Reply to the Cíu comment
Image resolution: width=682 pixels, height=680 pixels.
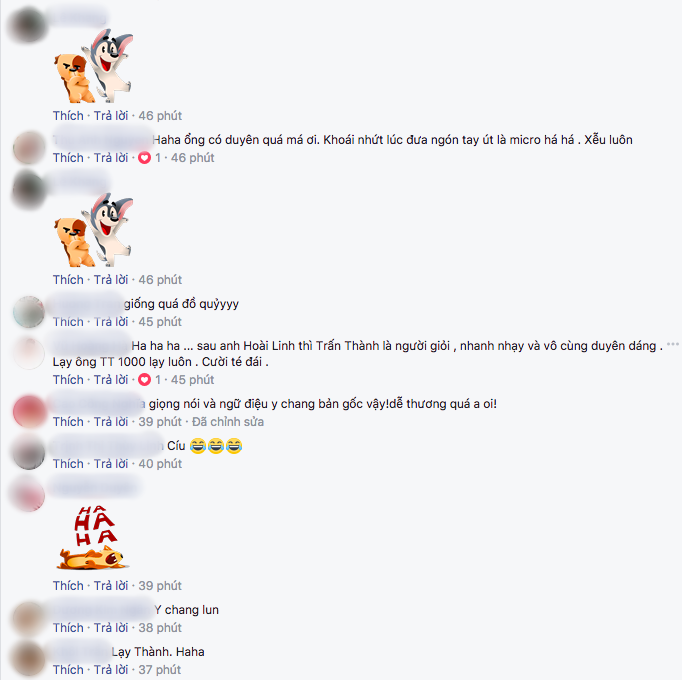click(111, 464)
